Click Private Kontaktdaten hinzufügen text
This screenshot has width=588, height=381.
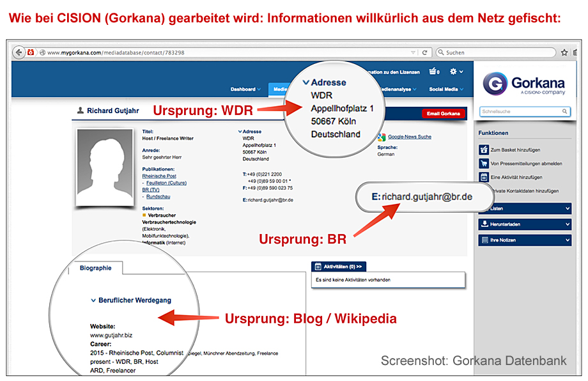(x=525, y=191)
